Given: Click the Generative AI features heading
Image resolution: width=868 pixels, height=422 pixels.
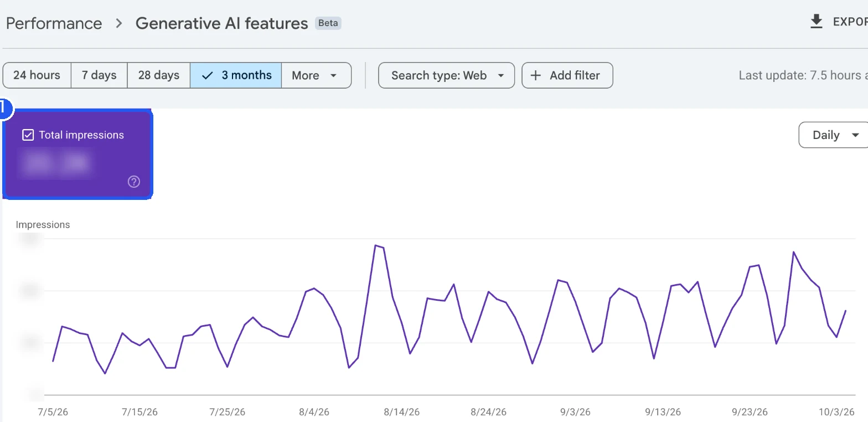Looking at the screenshot, I should pyautogui.click(x=221, y=23).
